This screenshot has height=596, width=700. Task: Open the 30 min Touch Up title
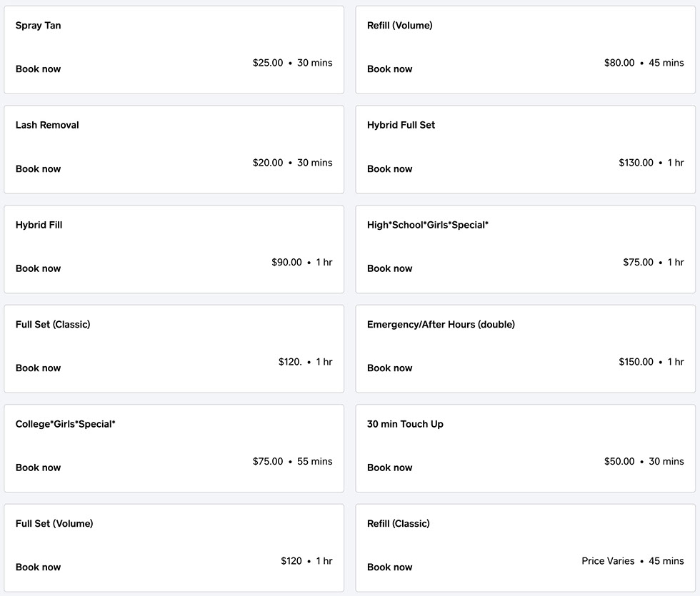(405, 424)
